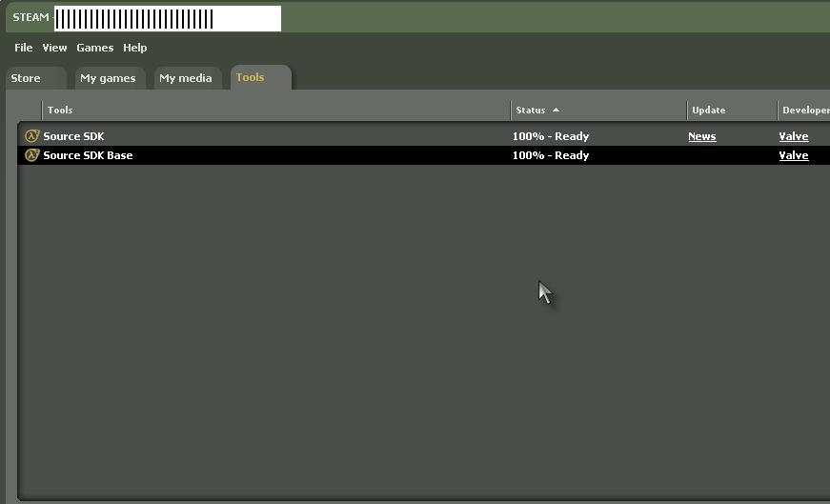Open the File menu

pos(23,48)
